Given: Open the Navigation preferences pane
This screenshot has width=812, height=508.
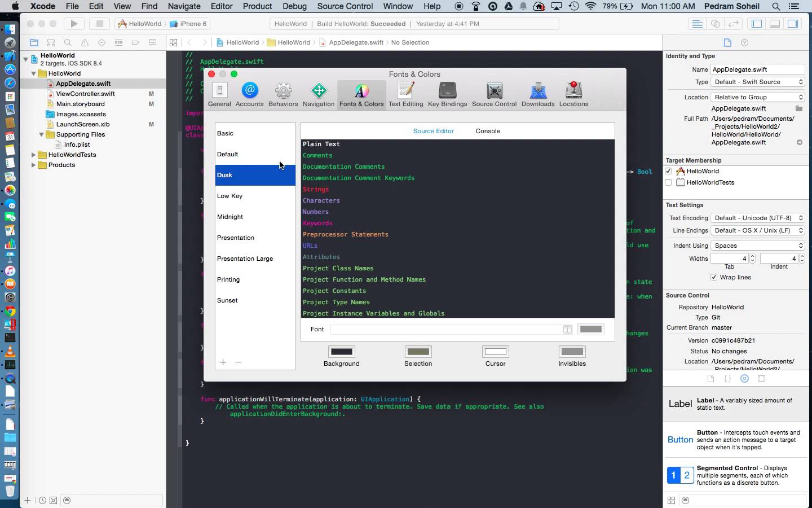Looking at the screenshot, I should 319,94.
